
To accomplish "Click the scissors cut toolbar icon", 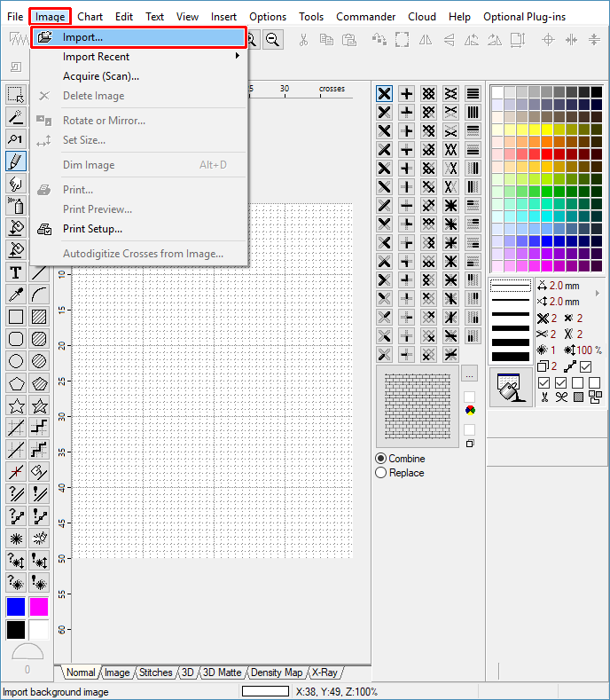I will 303,40.
